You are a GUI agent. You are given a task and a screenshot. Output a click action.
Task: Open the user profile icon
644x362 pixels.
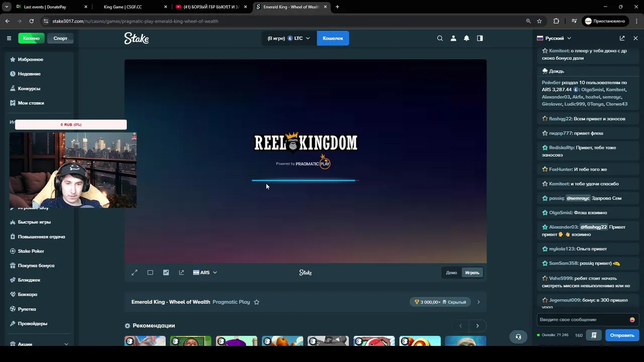pos(453,38)
